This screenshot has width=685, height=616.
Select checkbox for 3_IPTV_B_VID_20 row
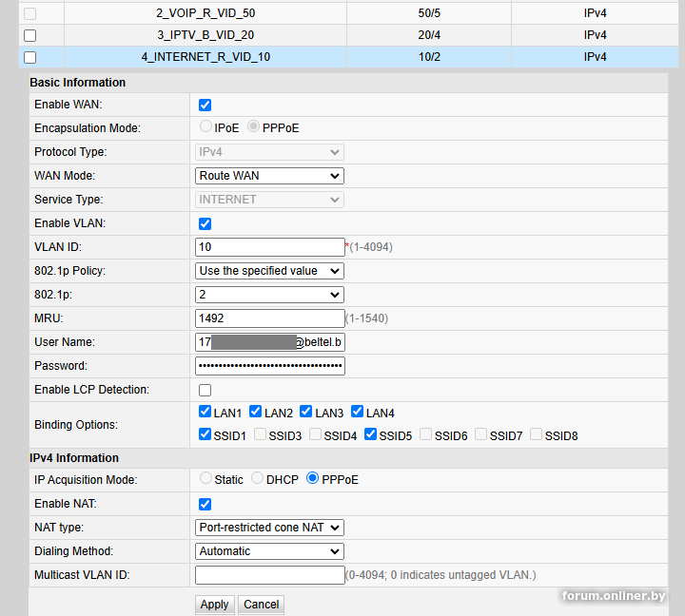(29, 35)
